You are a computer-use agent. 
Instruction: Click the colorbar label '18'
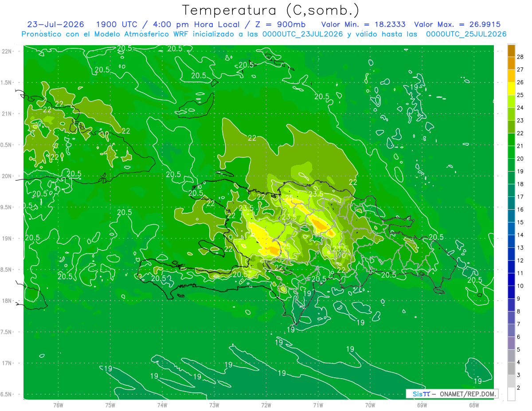(520, 184)
